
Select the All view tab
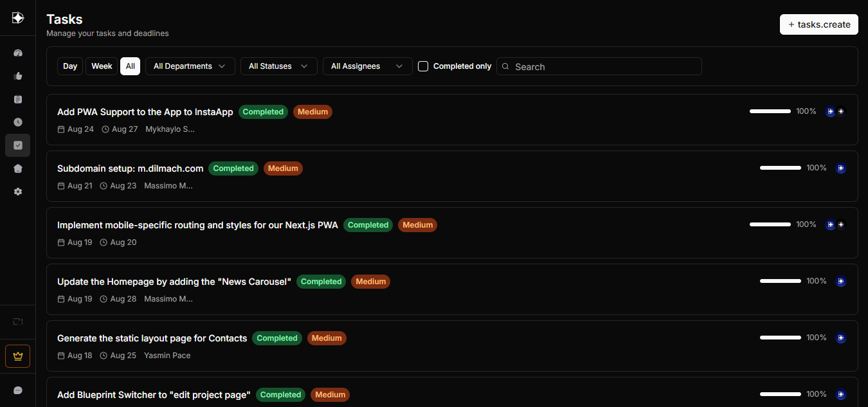pos(130,66)
